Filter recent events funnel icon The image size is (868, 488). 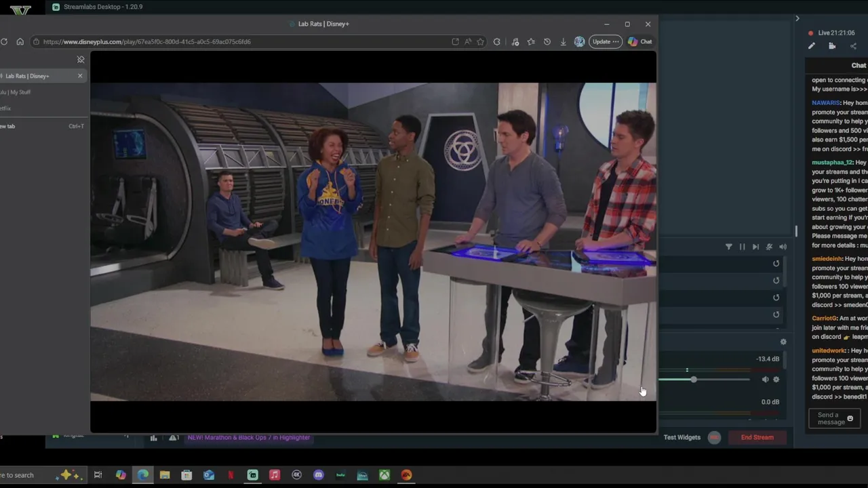tap(729, 247)
